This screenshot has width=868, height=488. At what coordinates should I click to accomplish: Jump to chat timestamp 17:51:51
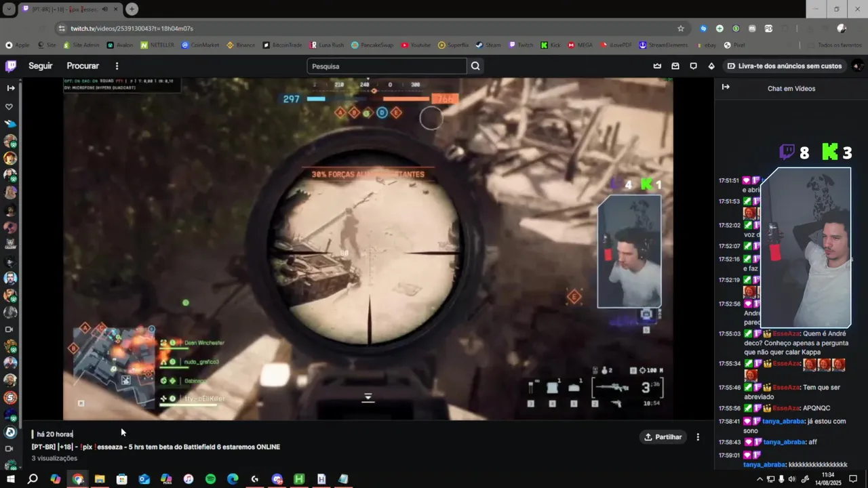(729, 181)
